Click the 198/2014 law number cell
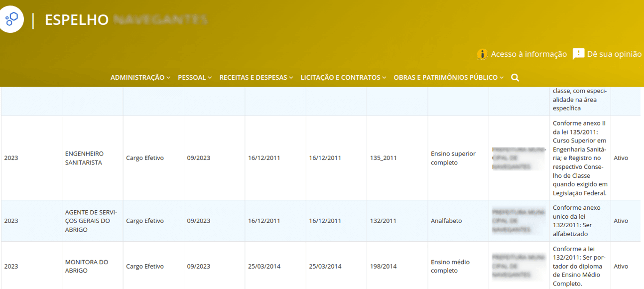Image resolution: width=644 pixels, height=289 pixels. coord(383,266)
